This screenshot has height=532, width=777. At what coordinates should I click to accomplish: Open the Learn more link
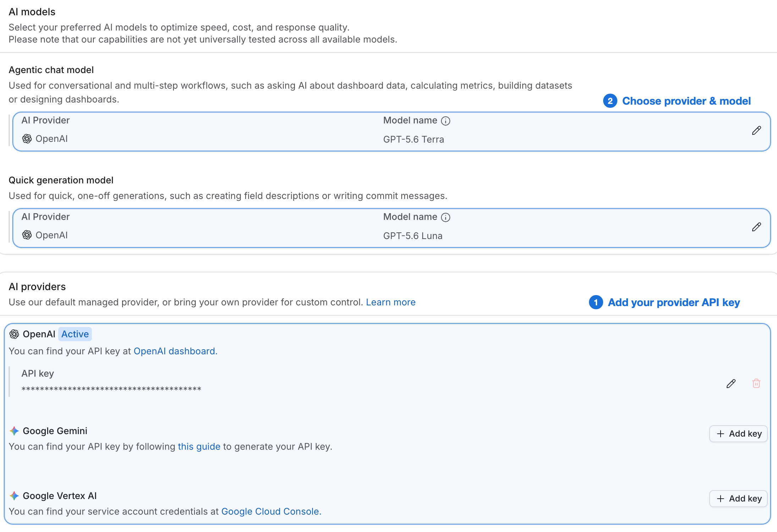tap(391, 302)
